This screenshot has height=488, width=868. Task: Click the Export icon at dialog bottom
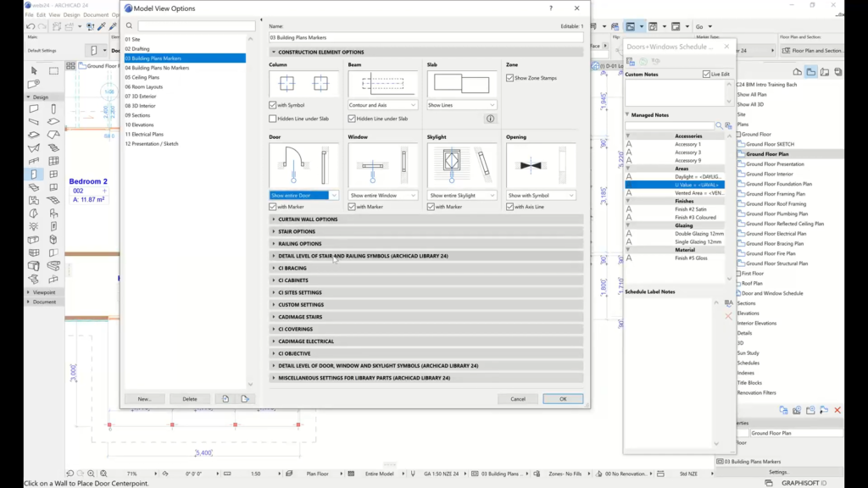pos(245,399)
